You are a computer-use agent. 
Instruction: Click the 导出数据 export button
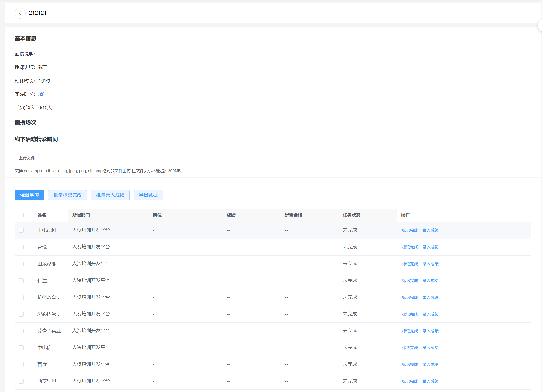pos(148,195)
